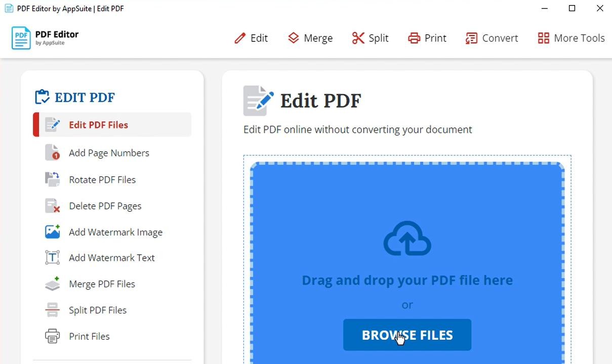Open Add Watermark Image via its picture icon
This screenshot has height=364, width=612.
tap(53, 232)
